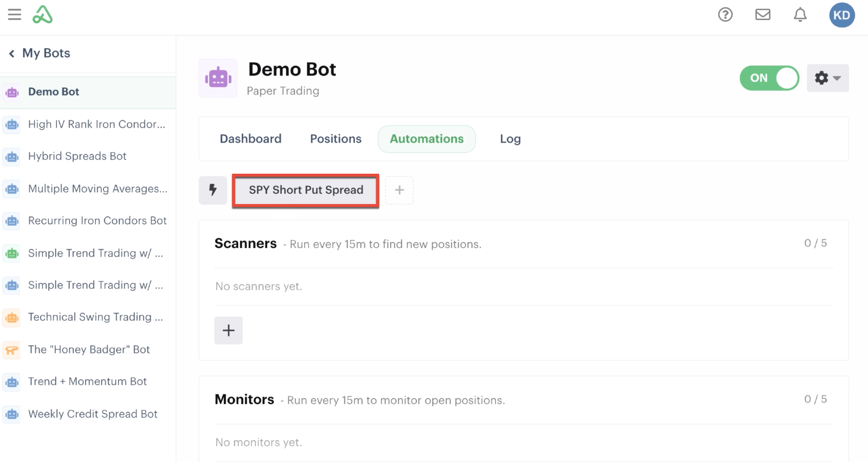Open High IV Rank Iron Condor bot
Screen dimensions: 868x462
pyautogui.click(x=88, y=124)
